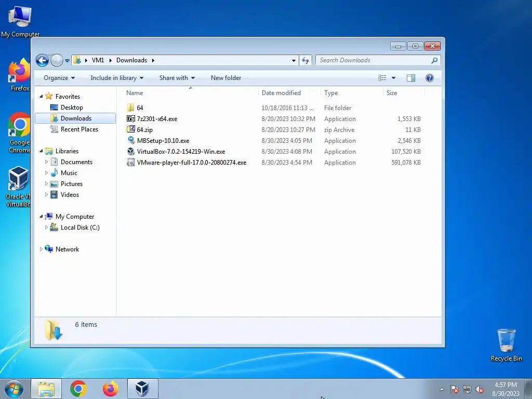Show hidden tray icons arrow
The image size is (532, 399).
[x=442, y=389]
